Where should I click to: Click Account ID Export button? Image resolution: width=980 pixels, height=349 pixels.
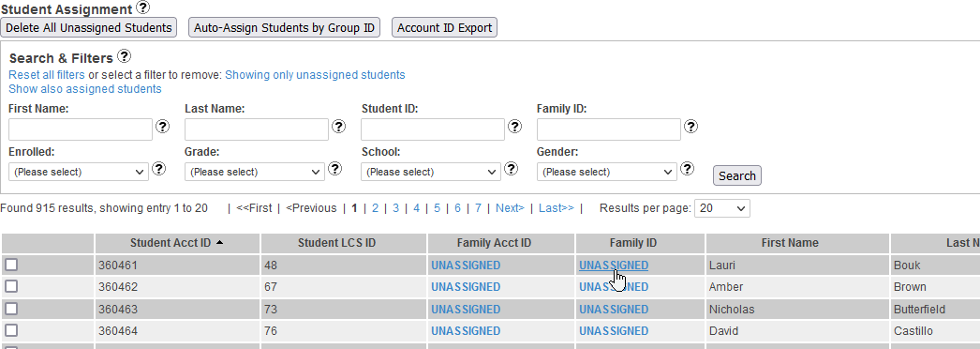(x=444, y=27)
